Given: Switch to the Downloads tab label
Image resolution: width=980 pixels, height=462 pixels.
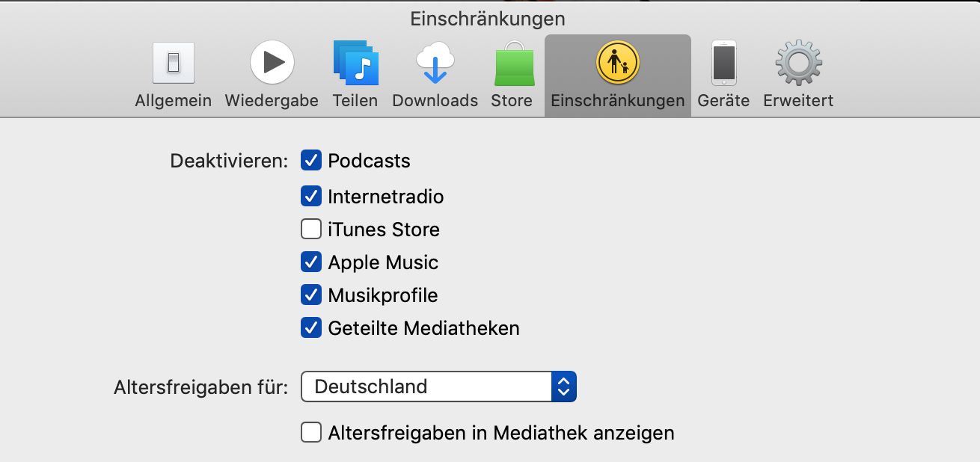Looking at the screenshot, I should coord(435,100).
